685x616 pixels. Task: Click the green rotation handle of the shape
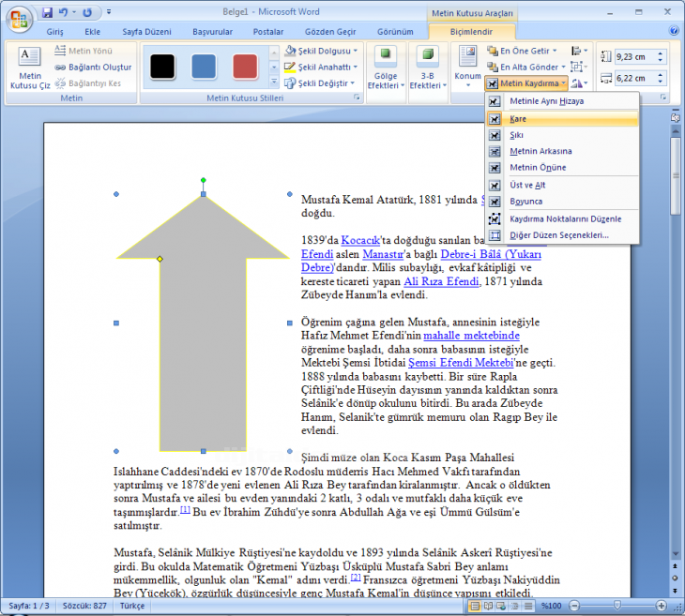203,180
